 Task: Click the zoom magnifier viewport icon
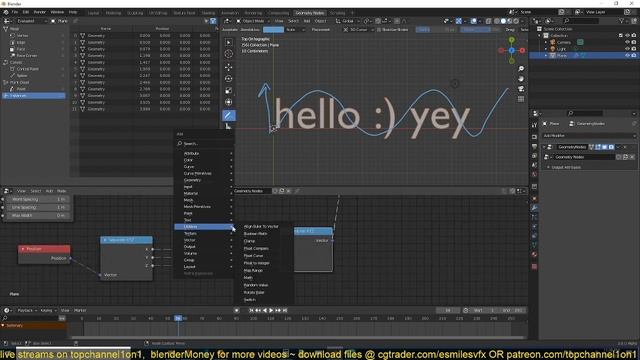(521, 69)
